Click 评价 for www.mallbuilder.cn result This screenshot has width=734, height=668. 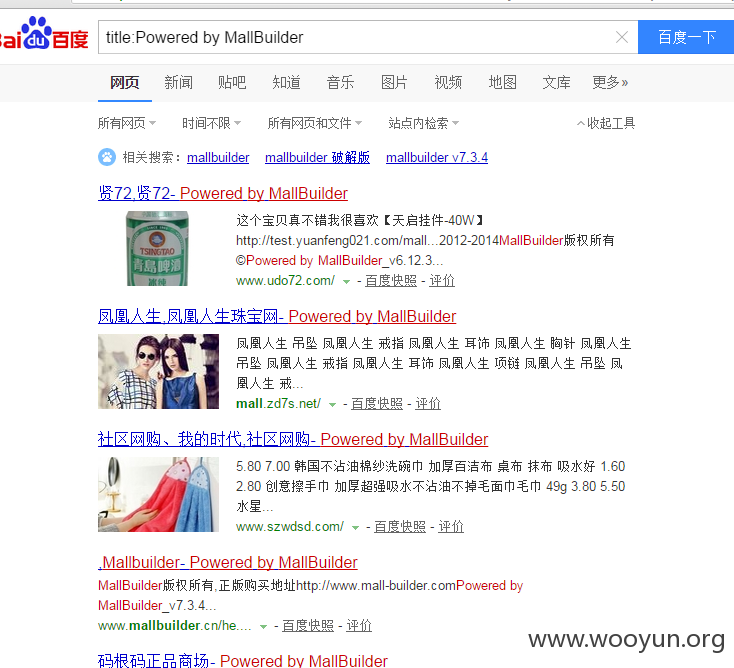point(359,625)
